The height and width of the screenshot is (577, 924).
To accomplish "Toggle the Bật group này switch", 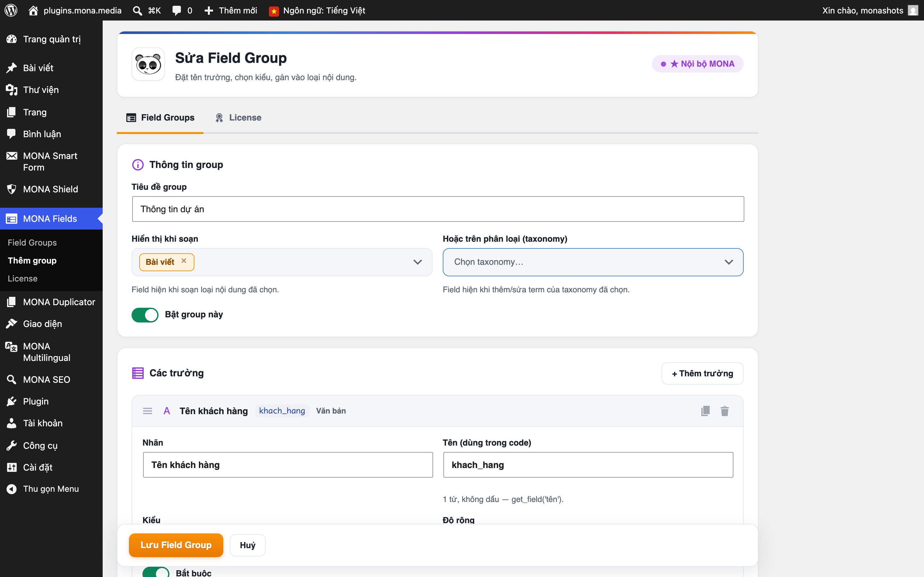I will pos(145,315).
